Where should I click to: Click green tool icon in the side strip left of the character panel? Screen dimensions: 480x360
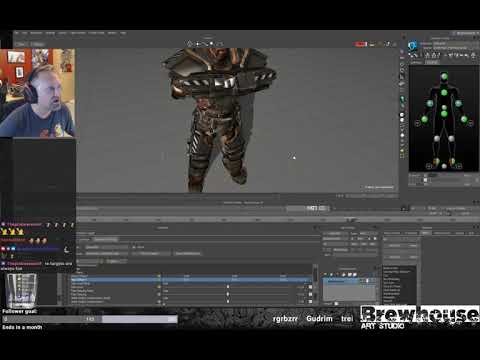click(x=402, y=99)
